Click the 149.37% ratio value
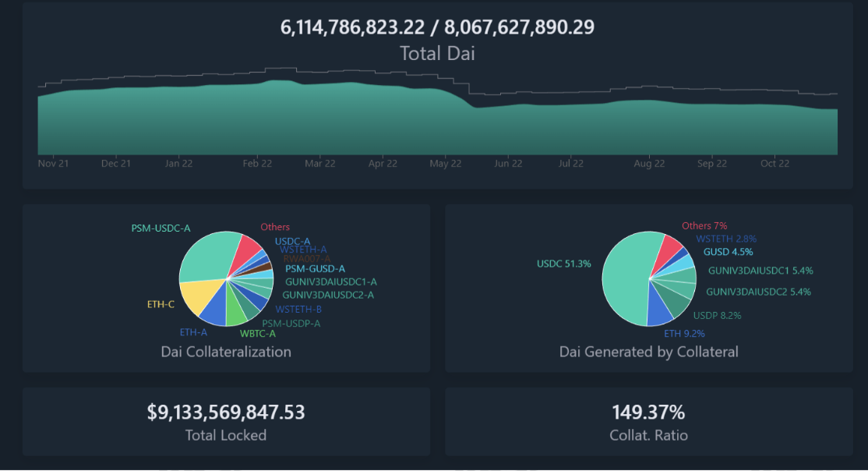Screen dimensions: 868x471 pos(649,413)
